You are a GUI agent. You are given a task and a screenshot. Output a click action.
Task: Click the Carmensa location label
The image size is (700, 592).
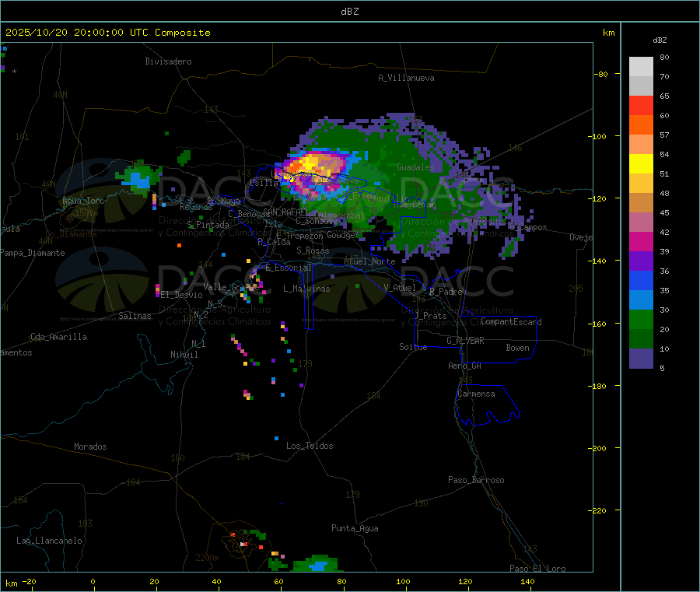pyautogui.click(x=476, y=394)
